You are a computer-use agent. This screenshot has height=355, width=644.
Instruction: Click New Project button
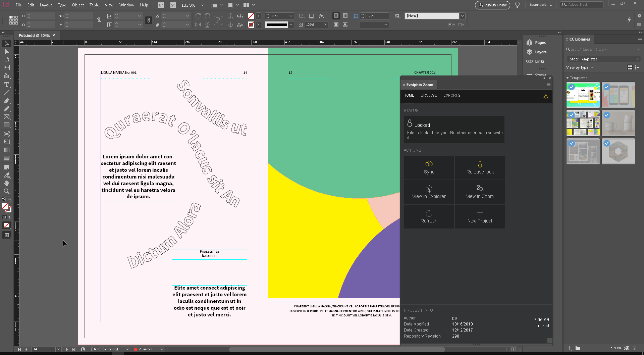tap(480, 216)
